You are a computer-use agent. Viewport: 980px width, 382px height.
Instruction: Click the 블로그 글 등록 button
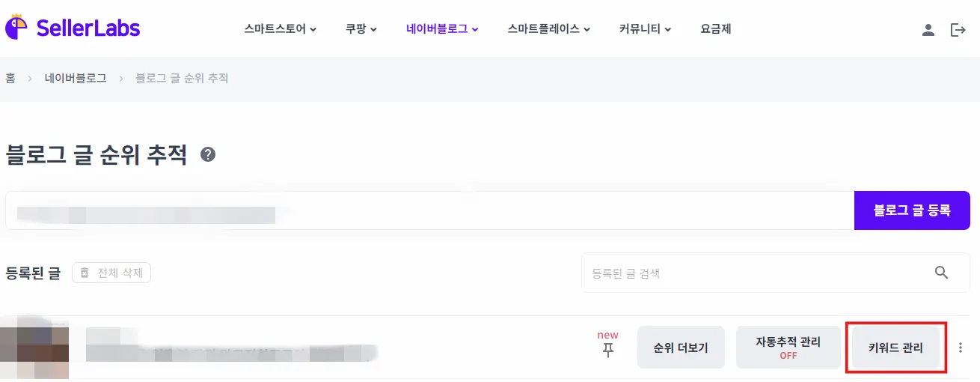tap(912, 210)
